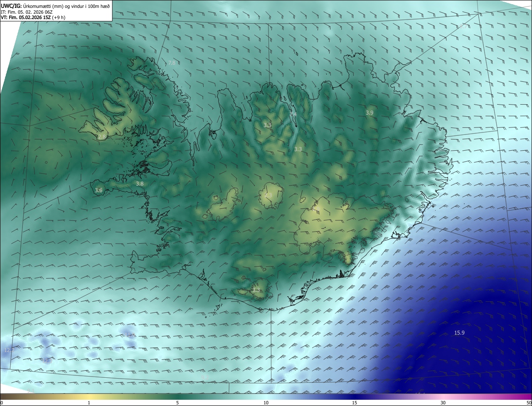
Task: Click the 12.2 value label on the map
Action: 9,350
